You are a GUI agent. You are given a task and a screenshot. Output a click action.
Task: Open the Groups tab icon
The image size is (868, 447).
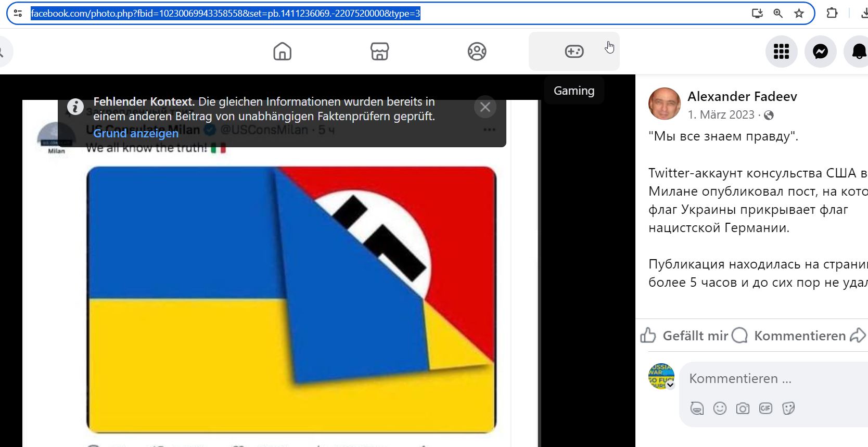pos(477,52)
